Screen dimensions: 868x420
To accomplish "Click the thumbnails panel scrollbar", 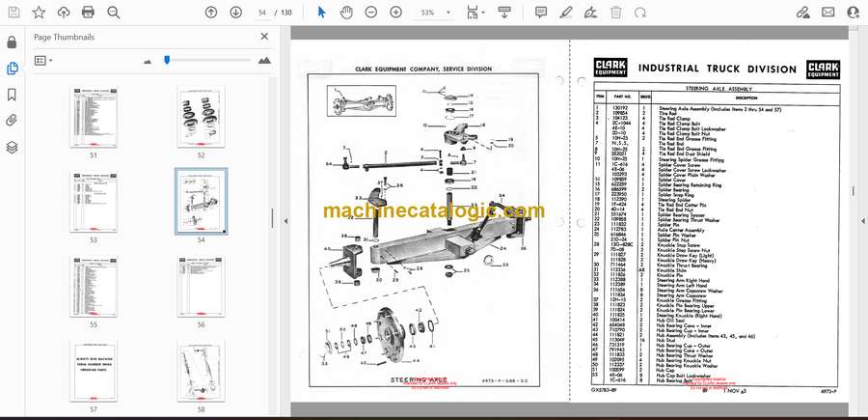I will pyautogui.click(x=272, y=218).
